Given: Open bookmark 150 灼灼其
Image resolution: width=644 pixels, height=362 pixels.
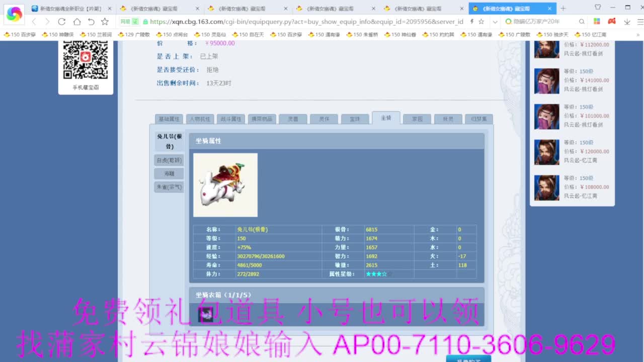Looking at the screenshot, I should coord(438,35).
